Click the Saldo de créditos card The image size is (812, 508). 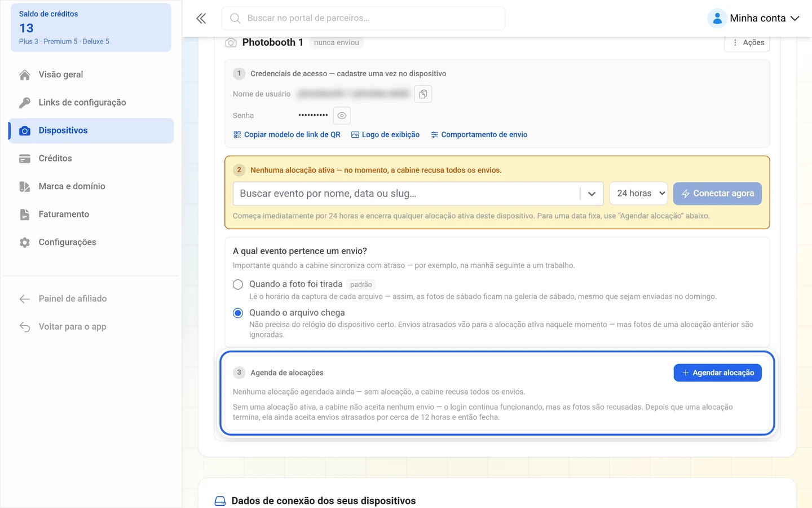(x=91, y=28)
